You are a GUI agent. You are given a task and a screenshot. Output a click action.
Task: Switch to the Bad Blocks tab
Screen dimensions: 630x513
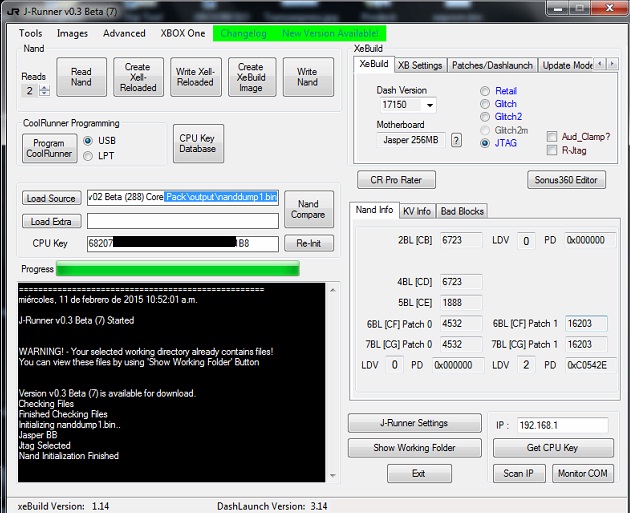tap(462, 211)
